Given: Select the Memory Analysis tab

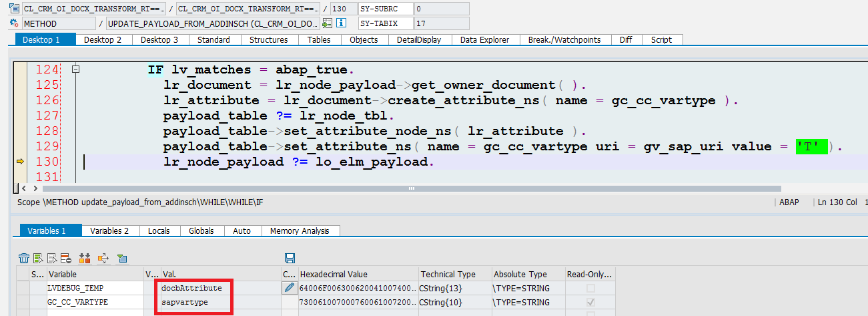Looking at the screenshot, I should pos(300,230).
